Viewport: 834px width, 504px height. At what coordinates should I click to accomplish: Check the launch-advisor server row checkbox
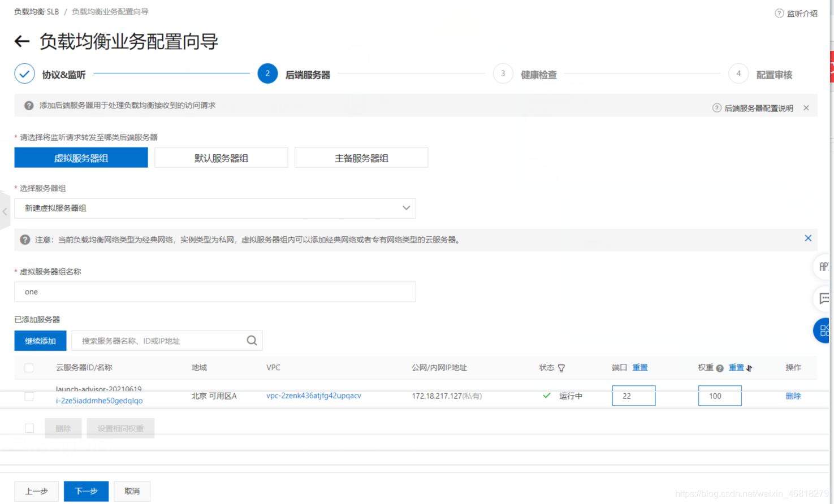coord(29,396)
